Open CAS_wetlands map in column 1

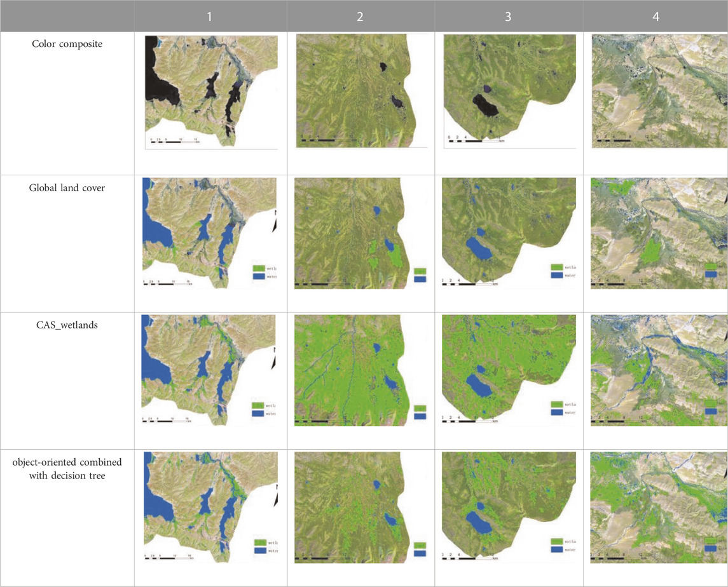[209, 370]
